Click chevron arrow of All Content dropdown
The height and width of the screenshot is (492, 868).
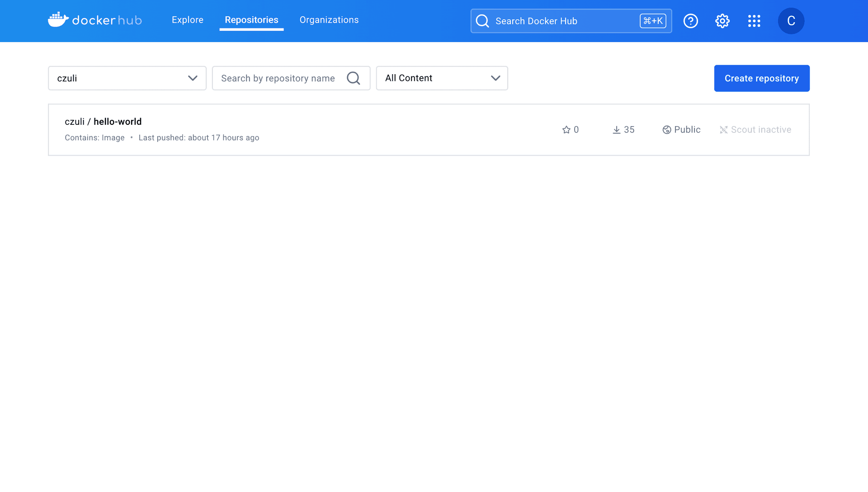(495, 78)
